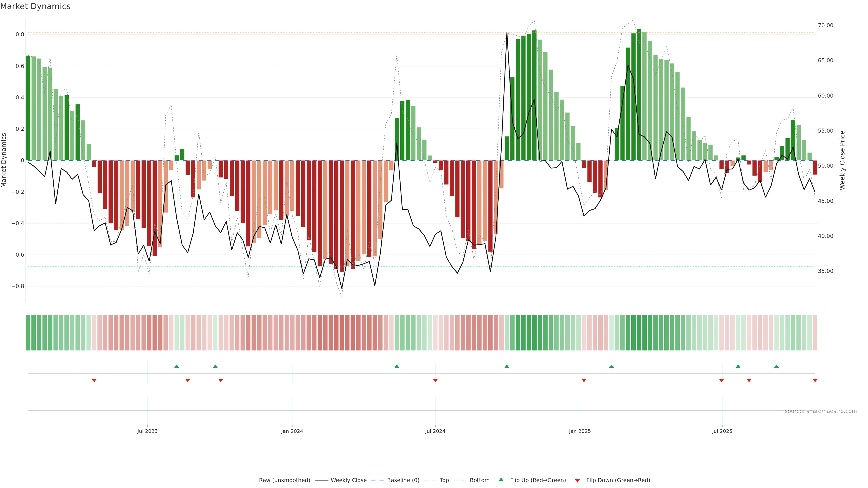Toggle Weekly Close legend entry

pyautogui.click(x=348, y=480)
